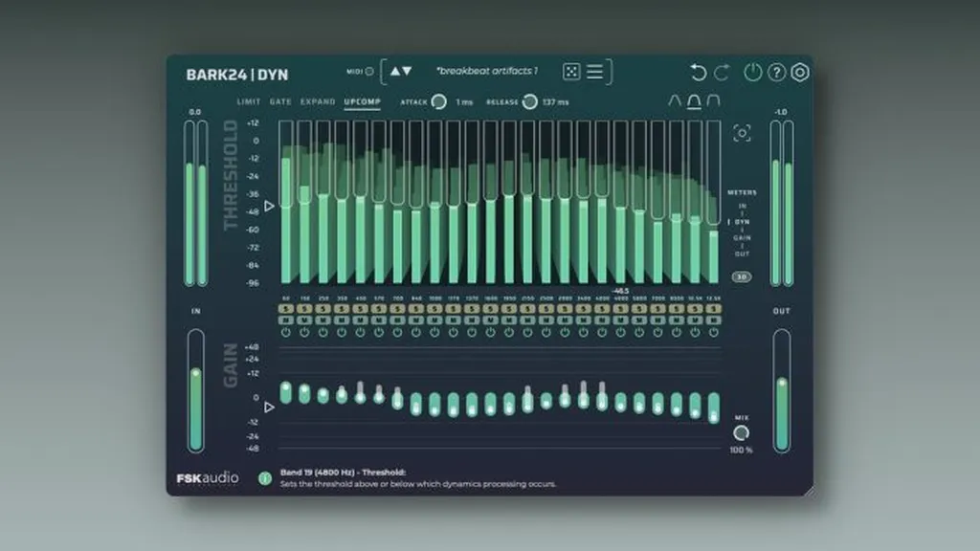The height and width of the screenshot is (551, 980).
Task: Enable the MIDI indicator toggle
Action: [369, 72]
